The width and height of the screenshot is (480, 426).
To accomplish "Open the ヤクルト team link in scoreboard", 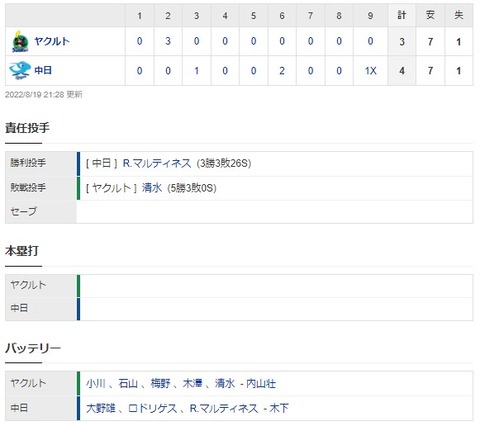I will coord(52,41).
